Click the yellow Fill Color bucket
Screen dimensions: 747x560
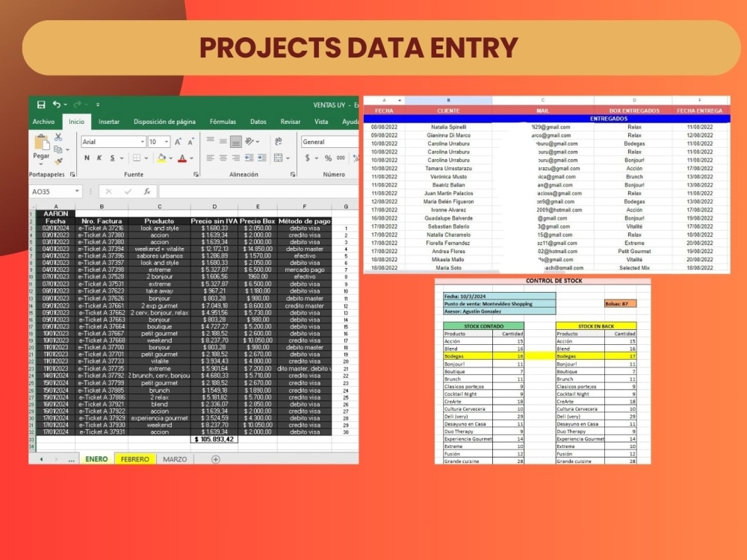point(161,158)
